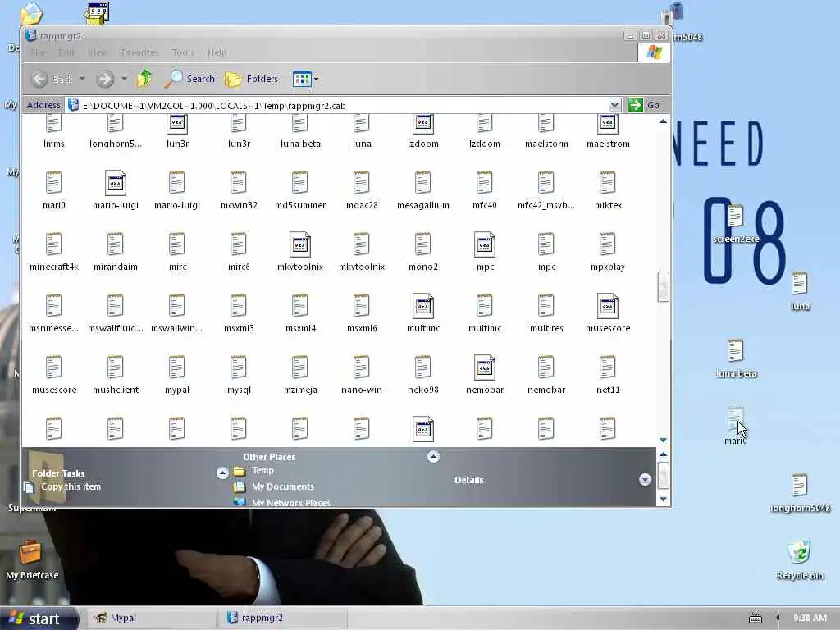Select the Recycle Bin desktop icon
Viewport: 840px width, 630px height.
[x=800, y=559]
